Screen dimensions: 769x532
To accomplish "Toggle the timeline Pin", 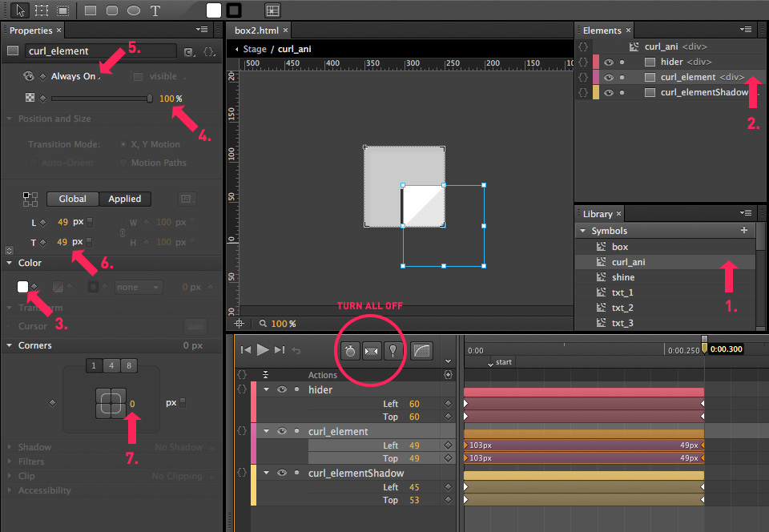I will 393,351.
